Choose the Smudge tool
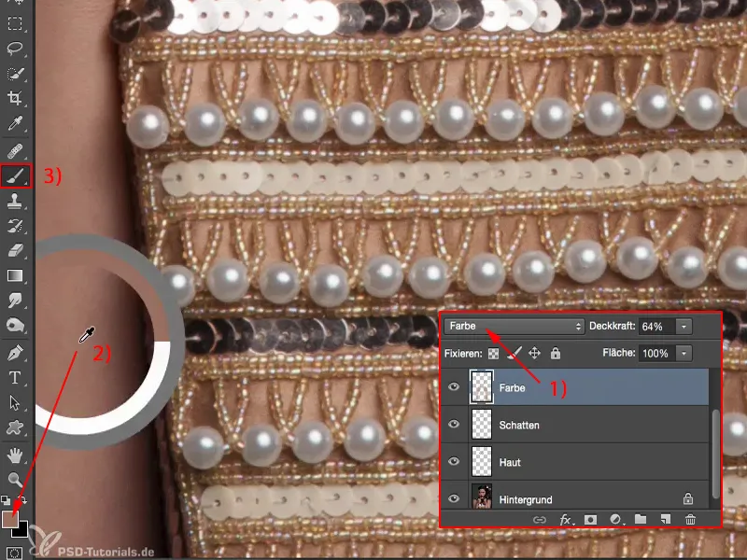This screenshot has width=747, height=560. 15,301
